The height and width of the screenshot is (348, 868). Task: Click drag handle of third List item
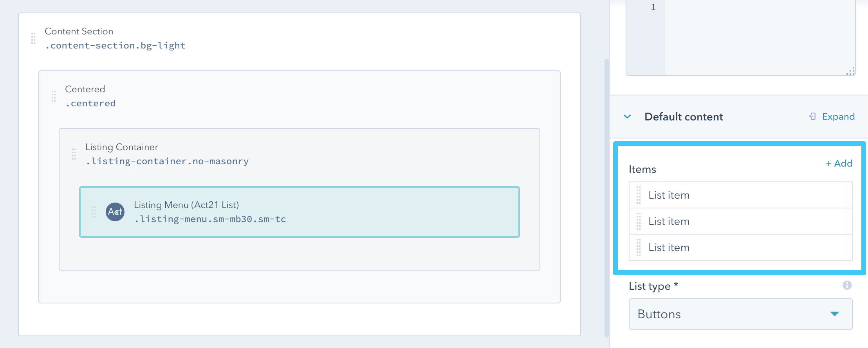pos(639,248)
